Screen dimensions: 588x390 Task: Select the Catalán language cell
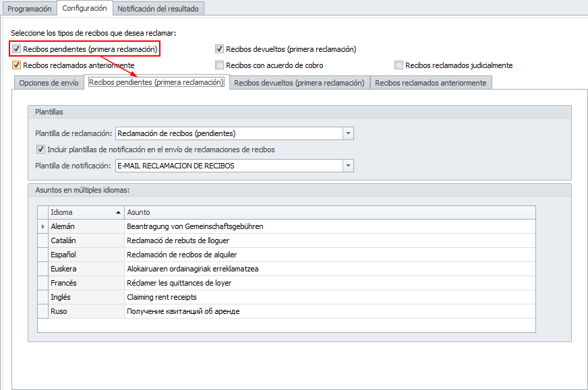tap(86, 240)
